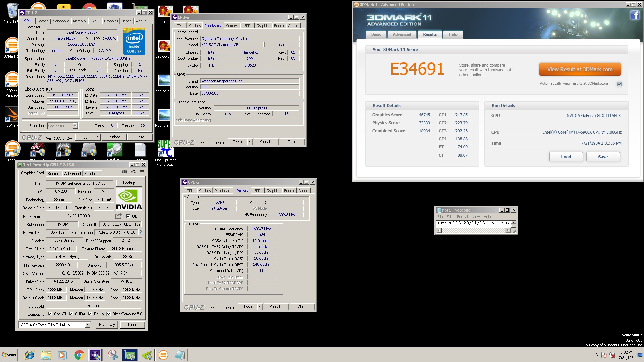The width and height of the screenshot is (644, 362).
Task: Toggle the DirectCompute 5.0 checkbox
Action: click(108, 314)
